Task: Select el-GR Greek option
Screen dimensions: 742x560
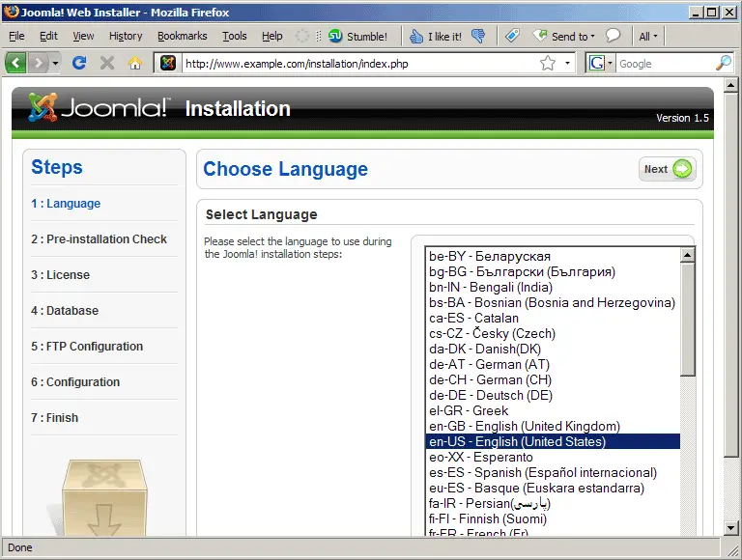Action: [x=553, y=411]
